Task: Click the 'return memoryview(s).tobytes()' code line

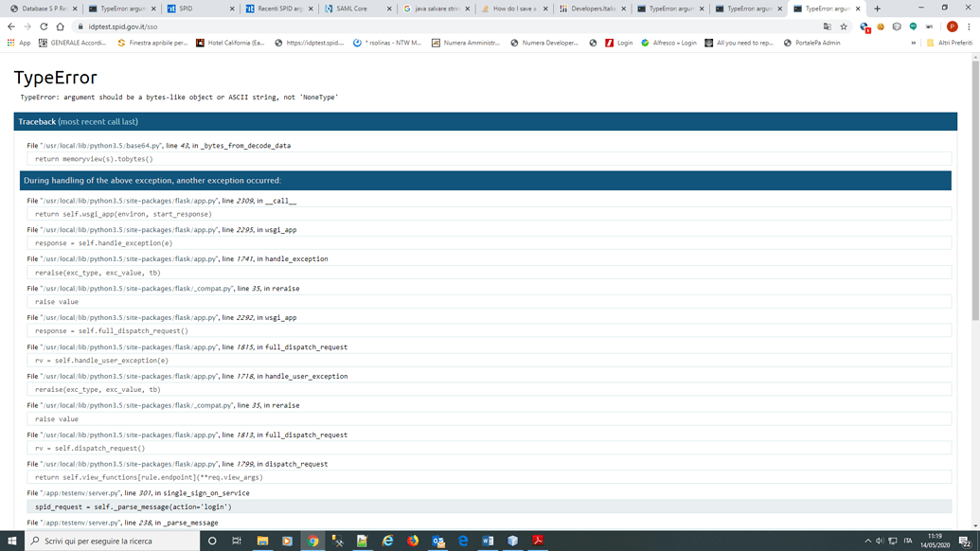Action: pos(489,159)
